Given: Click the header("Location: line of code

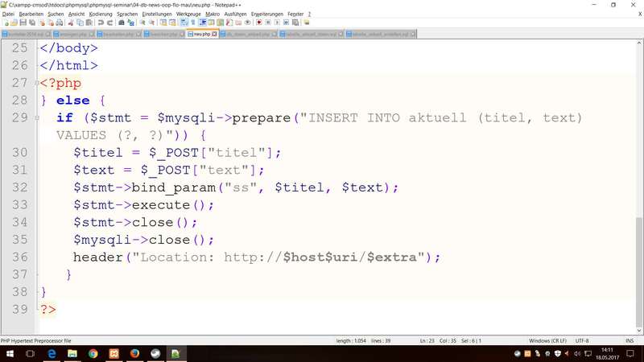Looking at the screenshot, I should point(257,257).
